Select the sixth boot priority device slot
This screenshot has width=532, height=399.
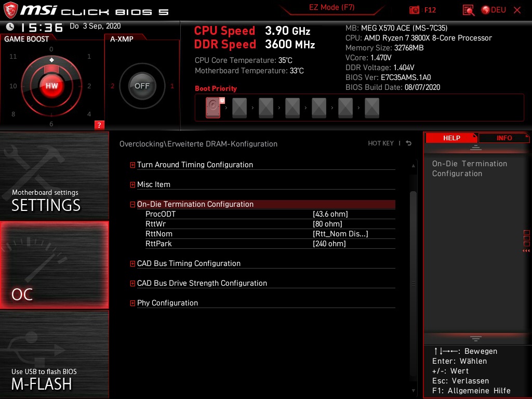[x=345, y=108]
